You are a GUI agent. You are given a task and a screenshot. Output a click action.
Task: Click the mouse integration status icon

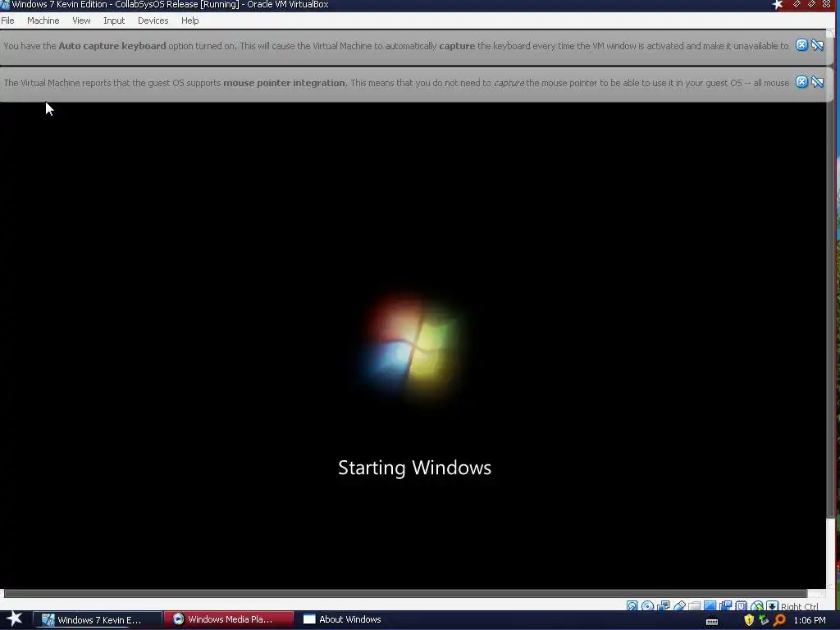[x=757, y=606]
